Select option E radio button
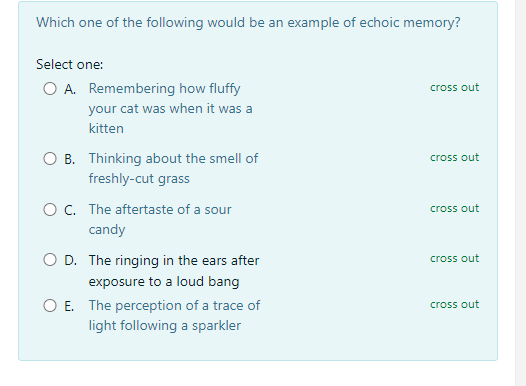 [50, 306]
